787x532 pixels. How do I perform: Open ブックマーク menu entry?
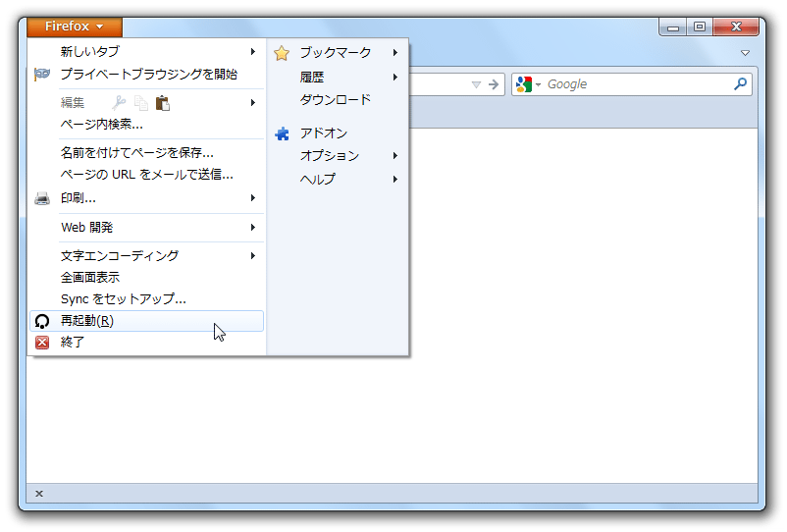tap(339, 53)
